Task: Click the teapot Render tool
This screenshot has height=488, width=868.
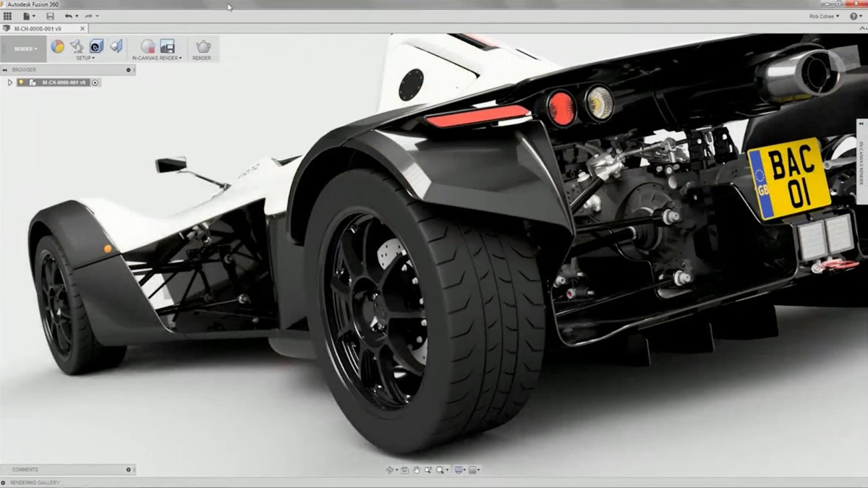Action: pyautogui.click(x=203, y=46)
